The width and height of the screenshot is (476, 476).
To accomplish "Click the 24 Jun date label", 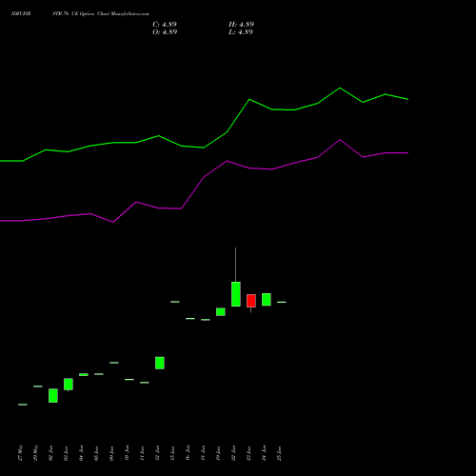I will click(x=264, y=453).
